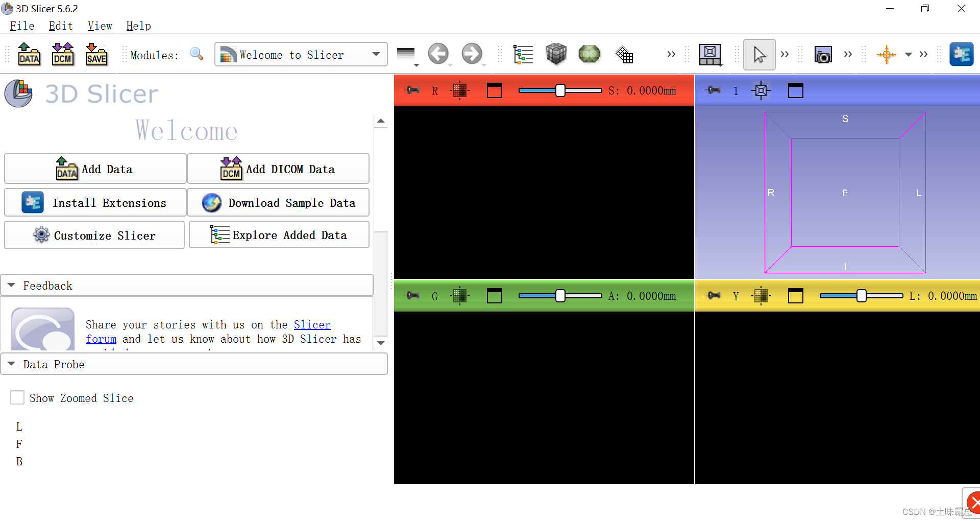Open the Data module tree icon
The image size is (980, 521).
(523, 54)
